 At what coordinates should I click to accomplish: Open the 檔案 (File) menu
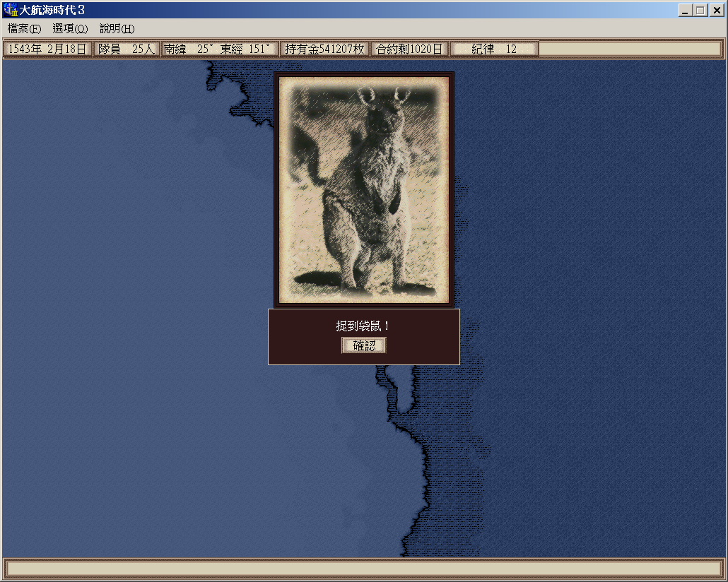coord(24,29)
